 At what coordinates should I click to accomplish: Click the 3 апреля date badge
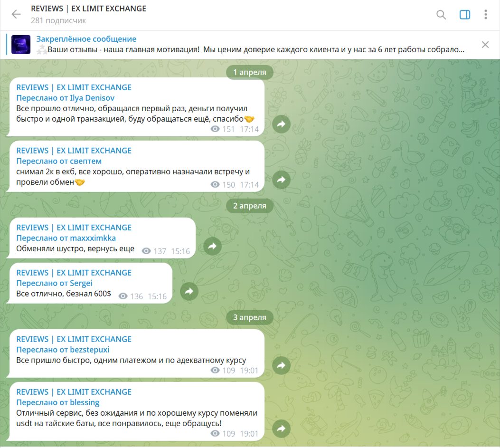[x=250, y=317]
